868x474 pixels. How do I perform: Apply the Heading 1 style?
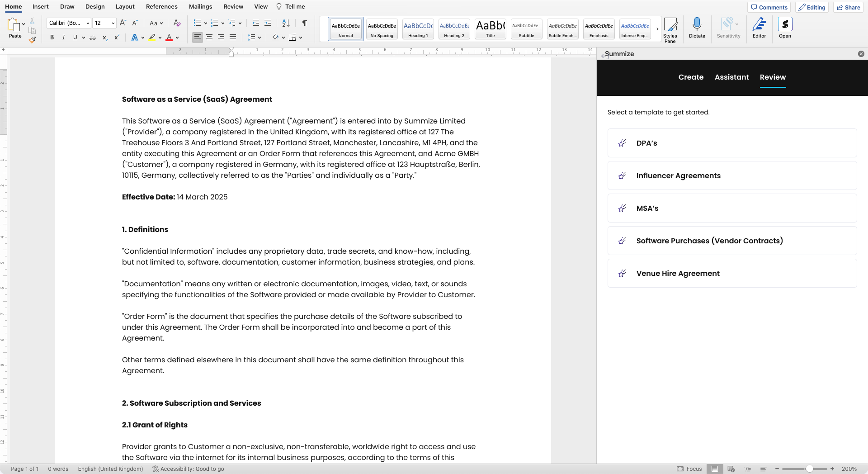click(x=418, y=29)
